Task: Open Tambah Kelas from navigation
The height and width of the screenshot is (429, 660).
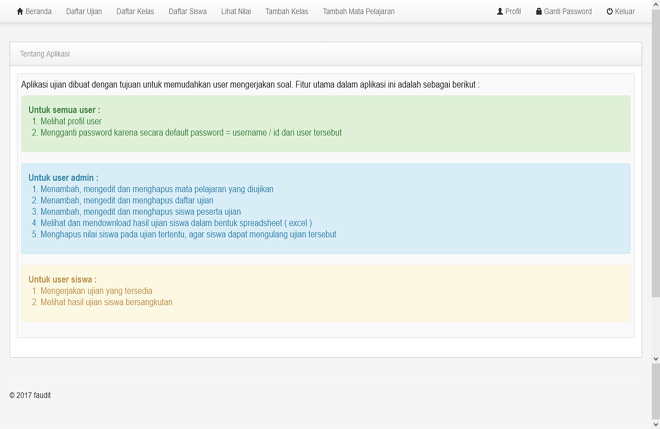Action: point(287,11)
